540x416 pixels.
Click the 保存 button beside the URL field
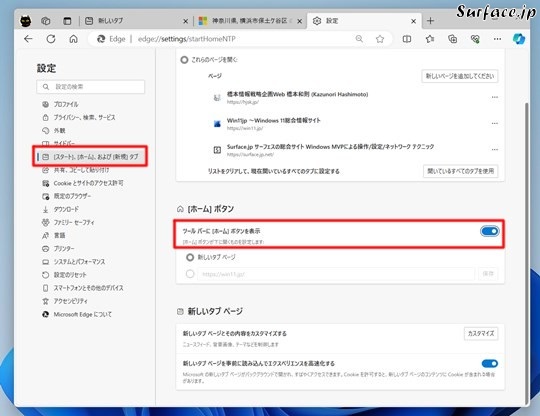point(488,274)
